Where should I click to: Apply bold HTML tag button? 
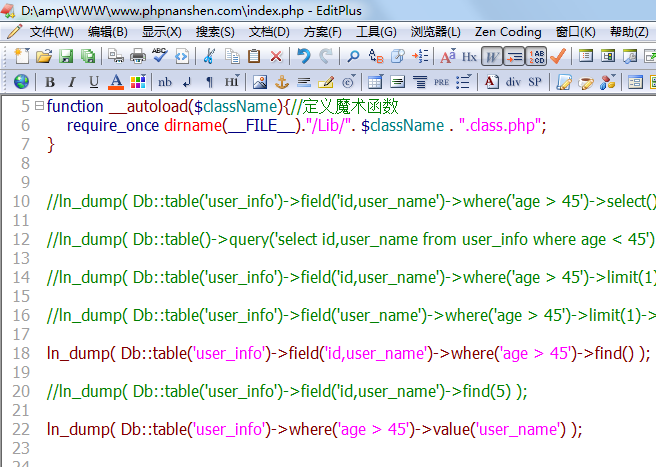click(50, 82)
